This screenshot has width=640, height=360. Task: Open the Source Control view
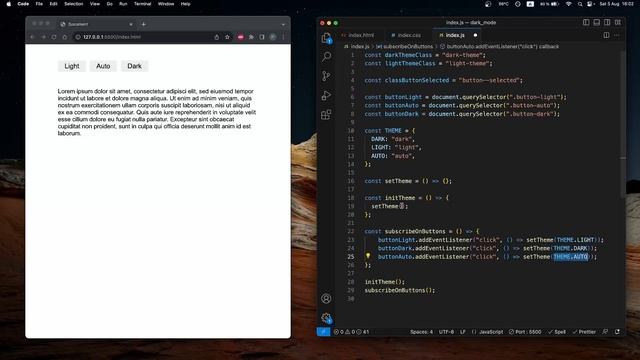pyautogui.click(x=326, y=76)
